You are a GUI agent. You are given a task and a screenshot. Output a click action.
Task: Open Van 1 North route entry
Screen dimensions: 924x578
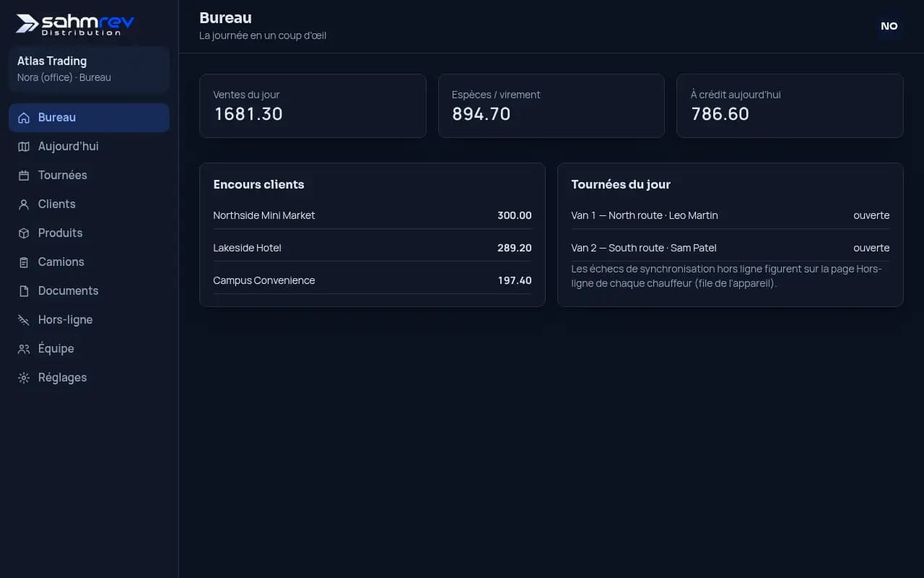(730, 215)
